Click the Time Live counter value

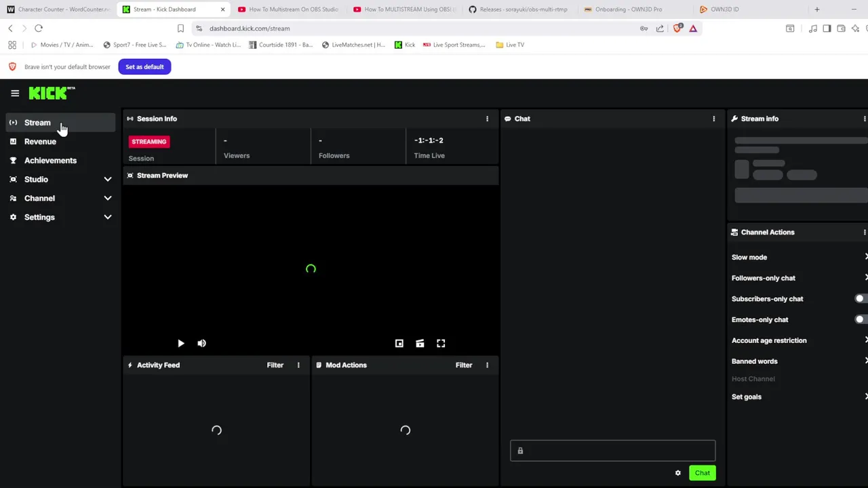[429, 140]
